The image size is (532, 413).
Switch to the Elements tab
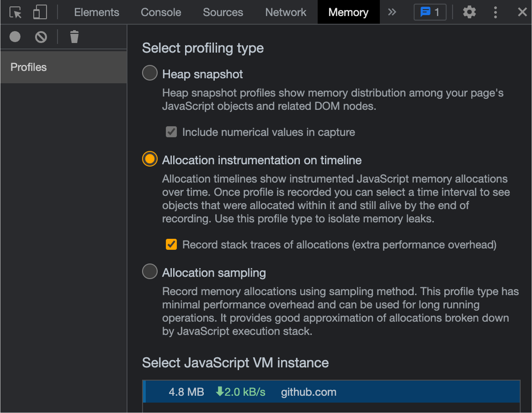coord(97,12)
